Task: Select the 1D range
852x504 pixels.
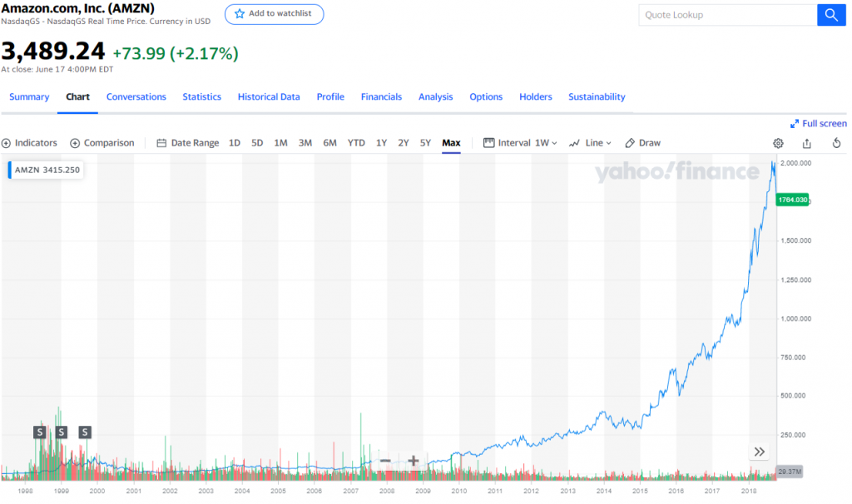Action: coord(234,143)
